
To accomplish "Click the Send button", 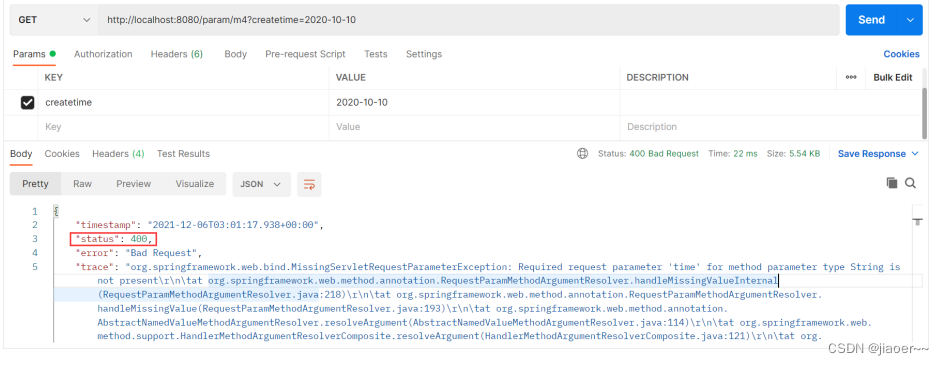I will coord(871,20).
